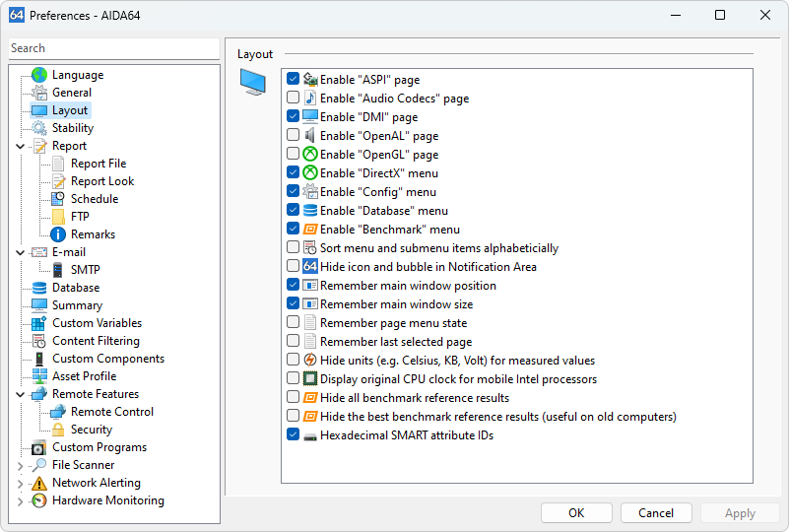Check Enable "Audio Codecs" page
Image resolution: width=789 pixels, height=532 pixels.
(x=293, y=98)
